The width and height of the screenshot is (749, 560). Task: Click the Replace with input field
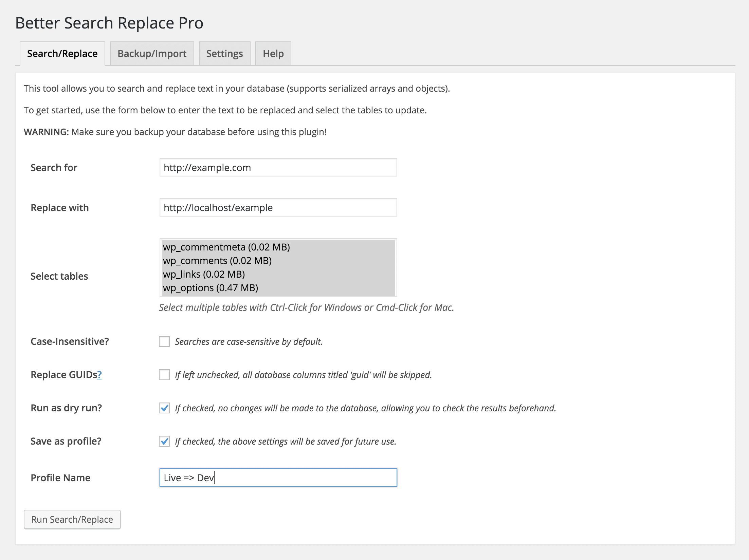277,208
